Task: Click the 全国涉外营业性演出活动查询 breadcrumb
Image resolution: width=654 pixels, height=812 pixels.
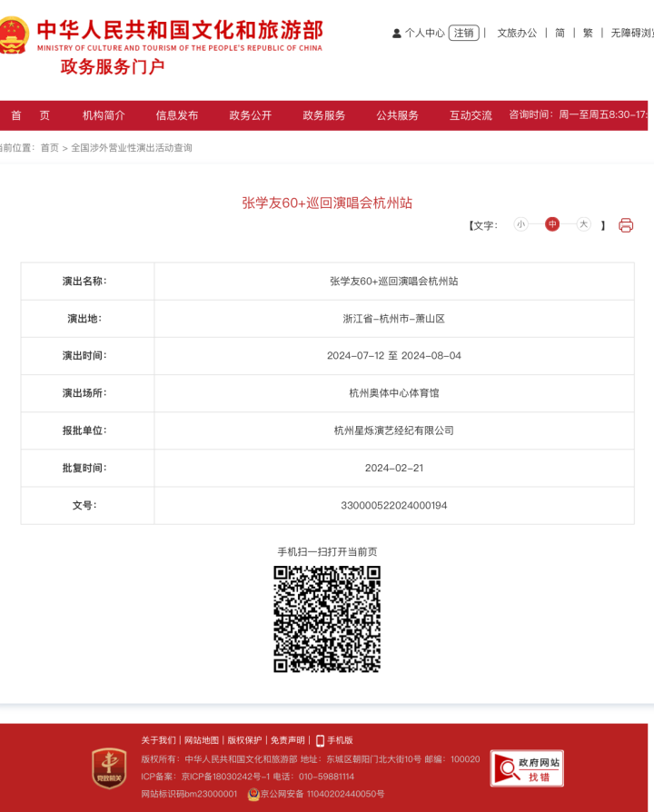Action: (132, 148)
